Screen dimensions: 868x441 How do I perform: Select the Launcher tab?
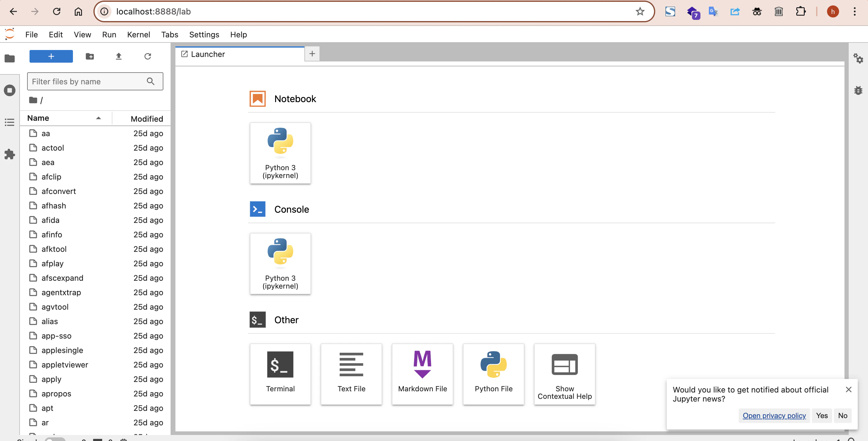pyautogui.click(x=240, y=54)
